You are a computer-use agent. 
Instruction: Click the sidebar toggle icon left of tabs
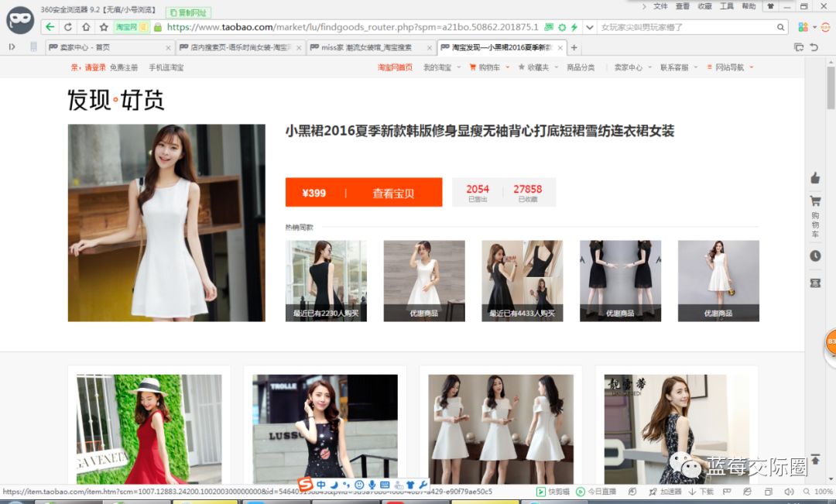(12, 47)
